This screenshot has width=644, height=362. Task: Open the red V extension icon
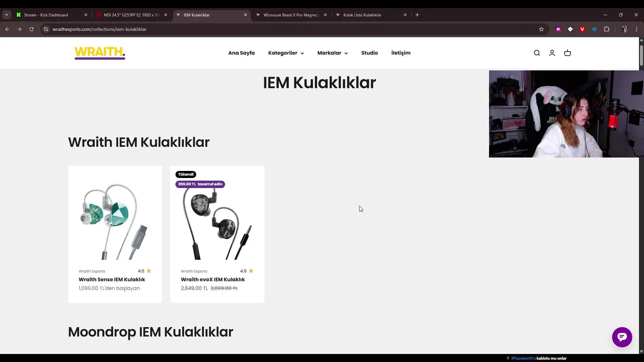[582, 29]
